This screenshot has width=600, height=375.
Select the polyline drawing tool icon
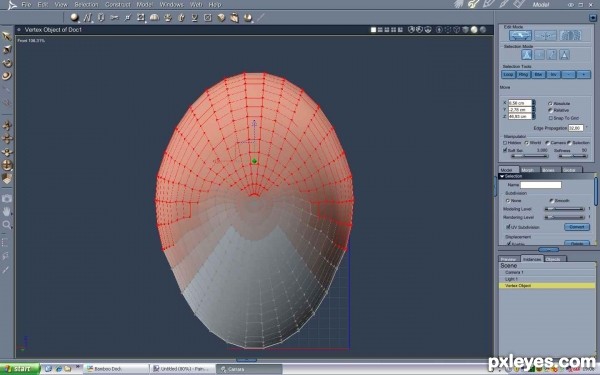88,18
